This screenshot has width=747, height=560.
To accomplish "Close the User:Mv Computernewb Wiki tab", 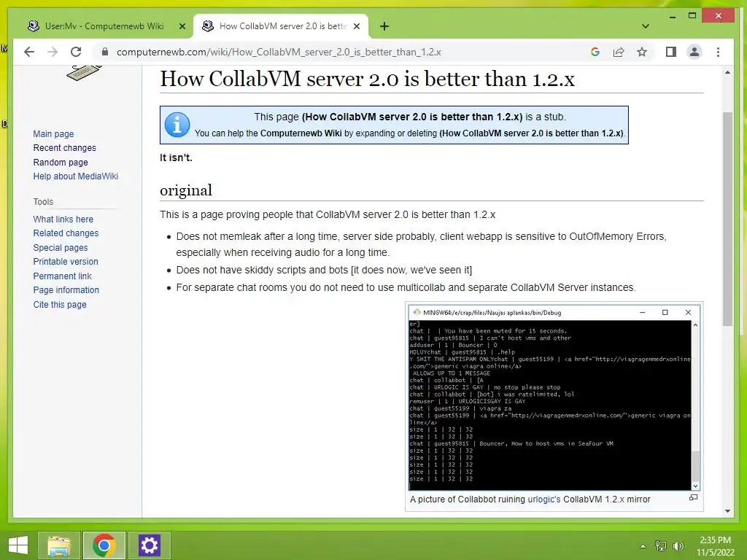I will (182, 26).
